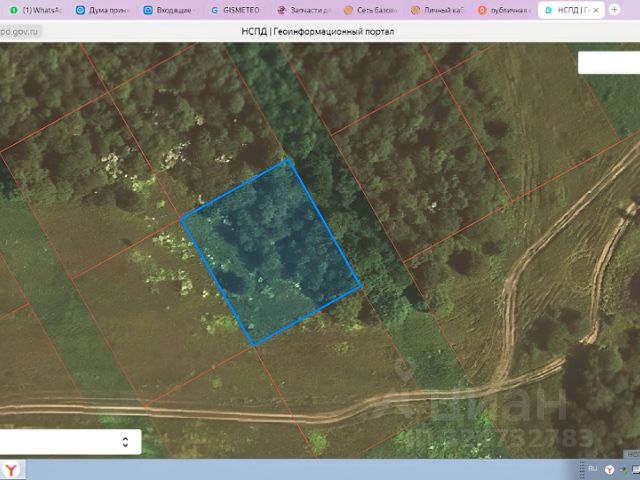Image resolution: width=640 pixels, height=480 pixels.
Task: Switch the RU keyboard language indicator
Action: pyautogui.click(x=593, y=468)
